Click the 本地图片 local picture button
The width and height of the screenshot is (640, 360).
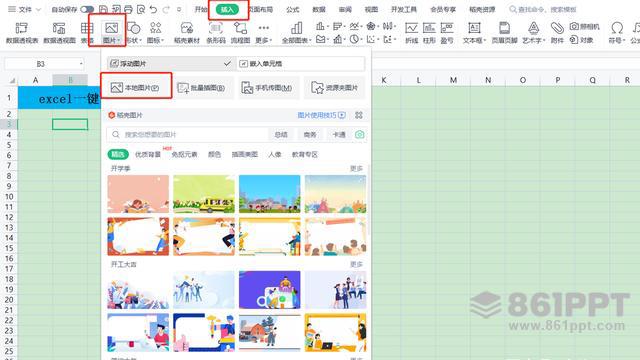(x=136, y=87)
